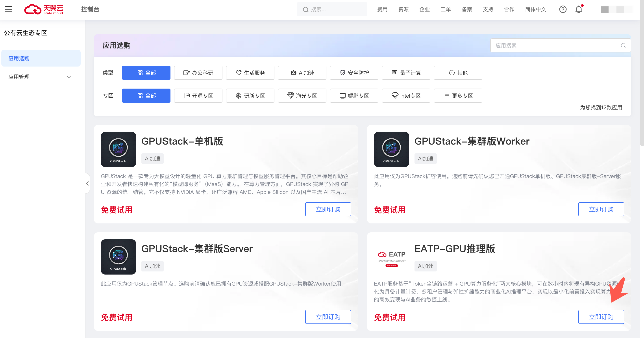Select the 全部 type filter
Viewport: 644px width, 338px height.
coord(146,72)
